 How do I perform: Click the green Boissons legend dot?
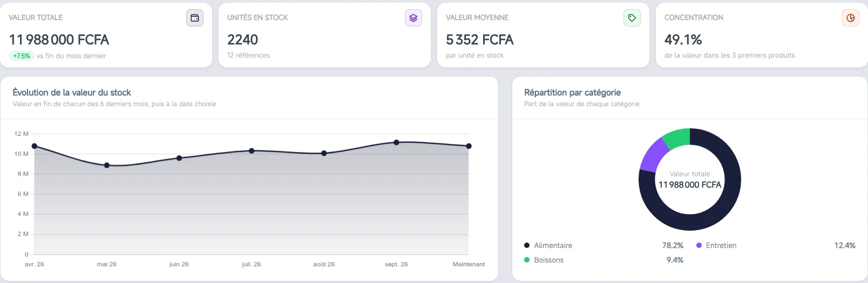tap(527, 260)
